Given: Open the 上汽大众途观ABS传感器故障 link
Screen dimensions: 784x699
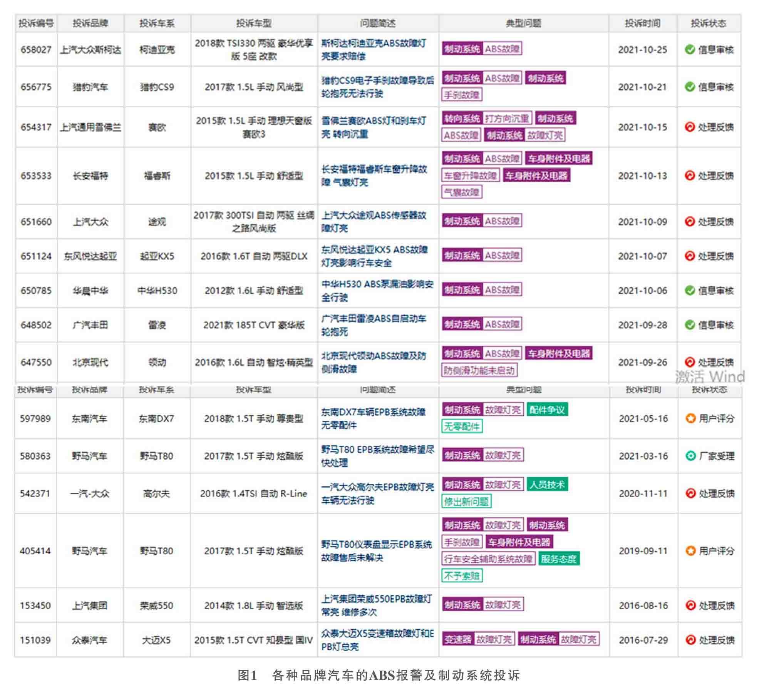Looking at the screenshot, I should [x=374, y=222].
